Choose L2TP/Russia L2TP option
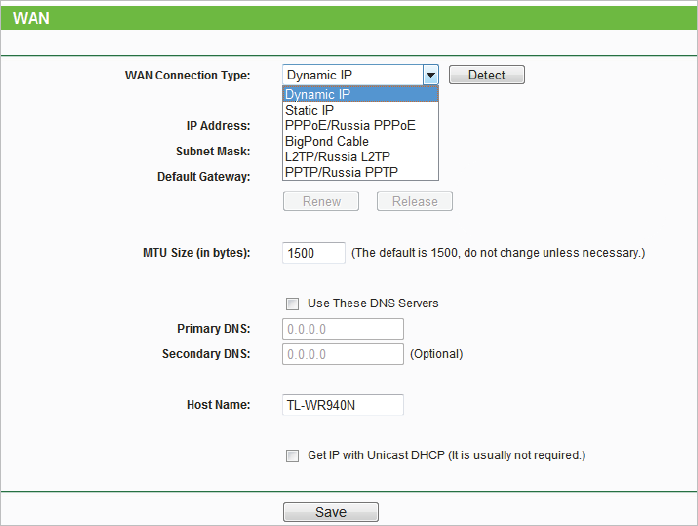The height and width of the screenshot is (526, 698). pos(361,157)
